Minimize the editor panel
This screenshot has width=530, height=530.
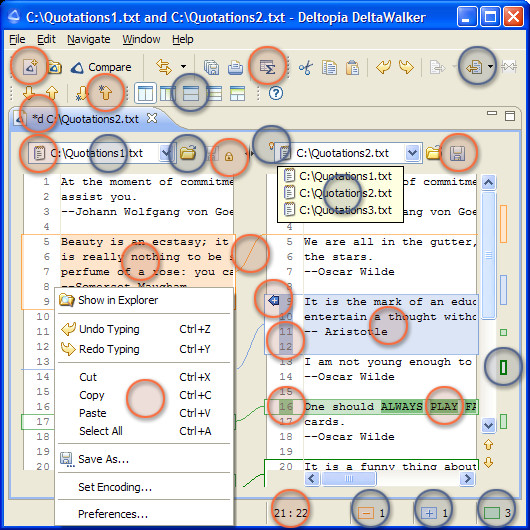[x=492, y=113]
